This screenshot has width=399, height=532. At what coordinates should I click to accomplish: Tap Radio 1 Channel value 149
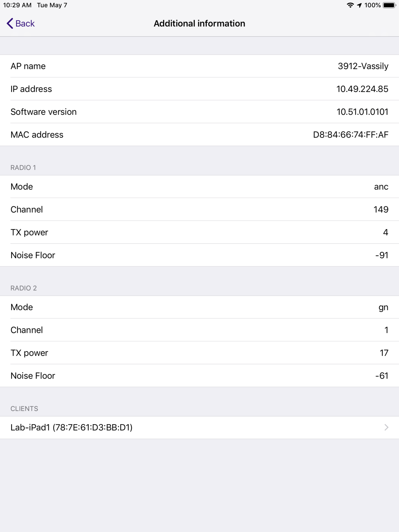[381, 210]
